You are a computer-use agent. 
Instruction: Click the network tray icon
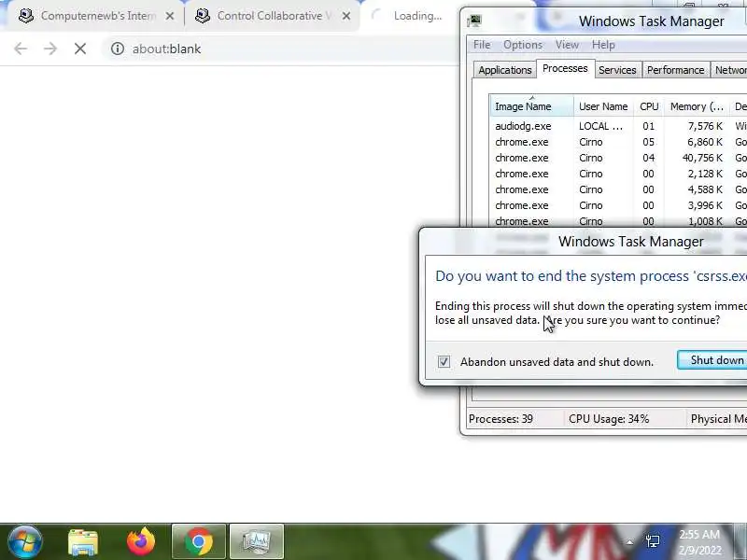pos(653,541)
